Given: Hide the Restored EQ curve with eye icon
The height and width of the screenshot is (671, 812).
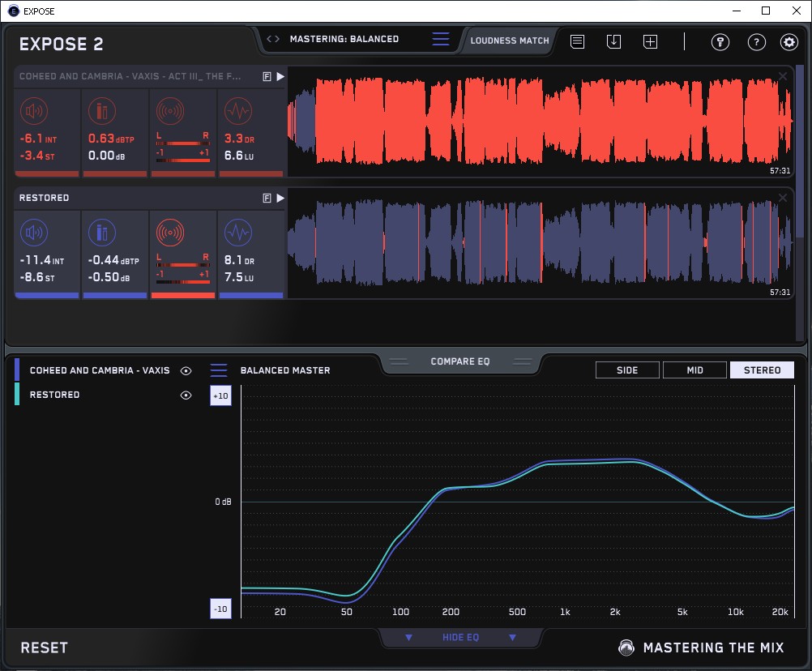Looking at the screenshot, I should click(x=186, y=395).
